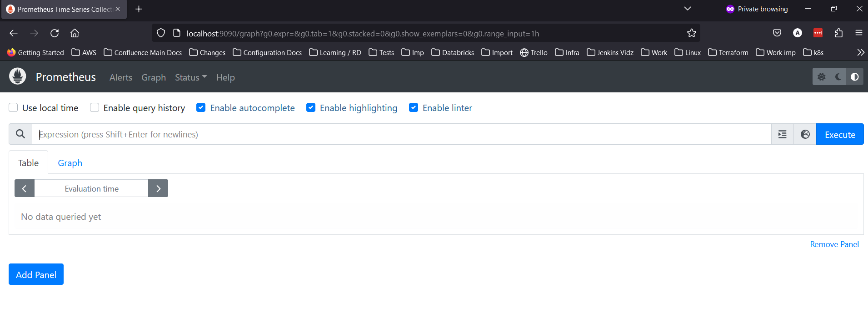Viewport: 868px width, 324px height.
Task: Open a new browser tab
Action: pyautogui.click(x=139, y=9)
